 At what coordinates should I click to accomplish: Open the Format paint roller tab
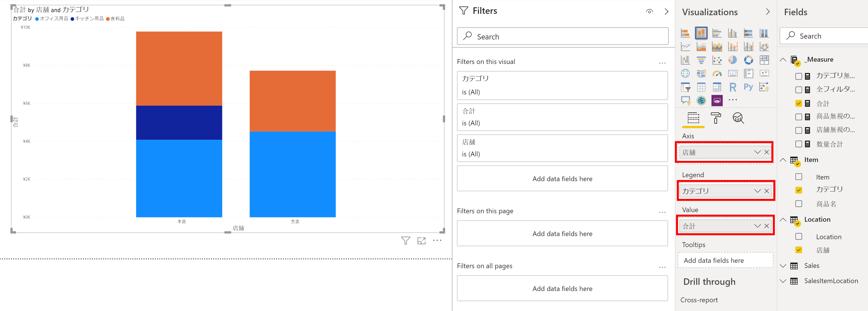tap(716, 118)
